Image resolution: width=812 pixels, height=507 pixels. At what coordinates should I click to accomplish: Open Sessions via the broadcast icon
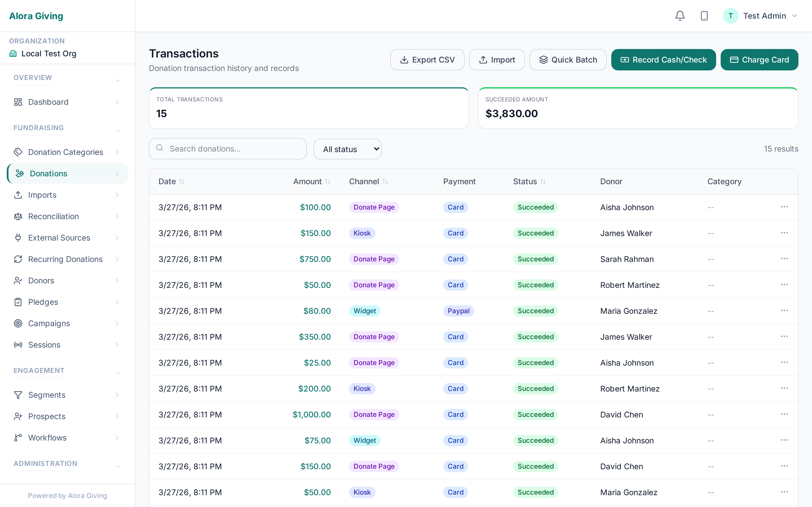pyautogui.click(x=18, y=345)
